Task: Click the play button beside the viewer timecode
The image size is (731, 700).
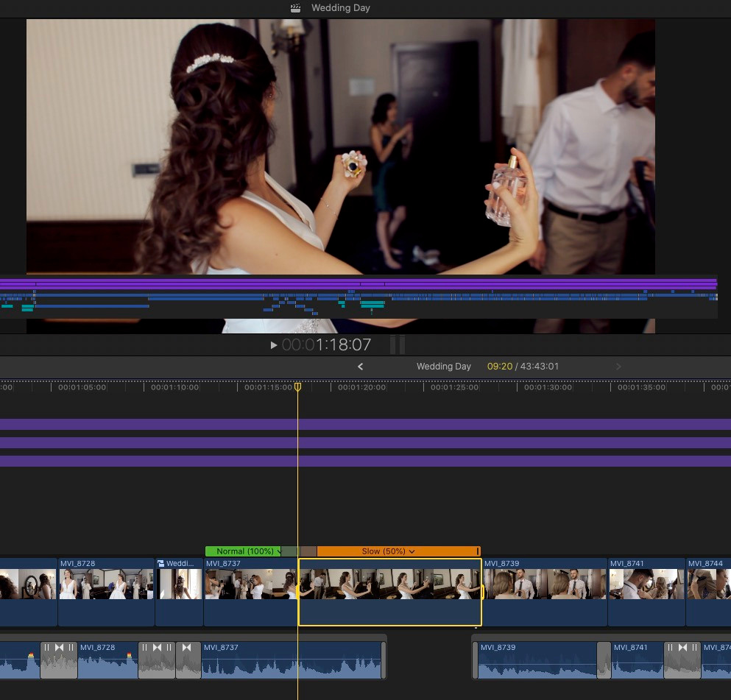Action: tap(273, 344)
